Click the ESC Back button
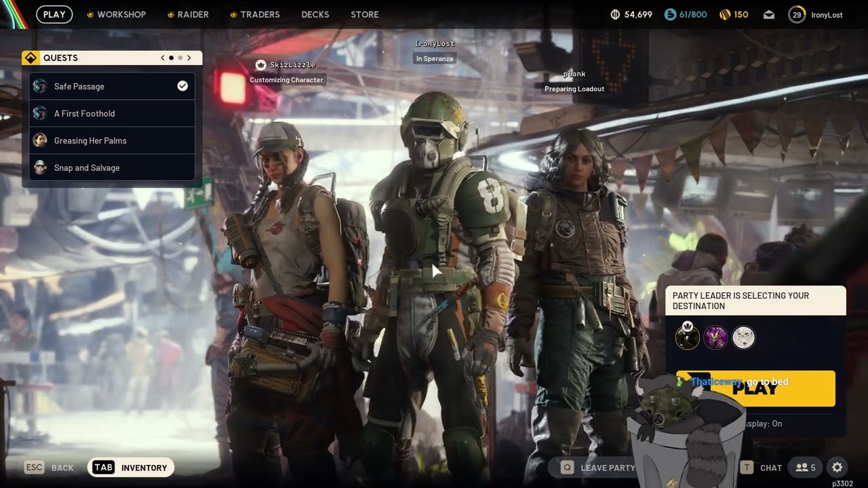 click(x=49, y=468)
